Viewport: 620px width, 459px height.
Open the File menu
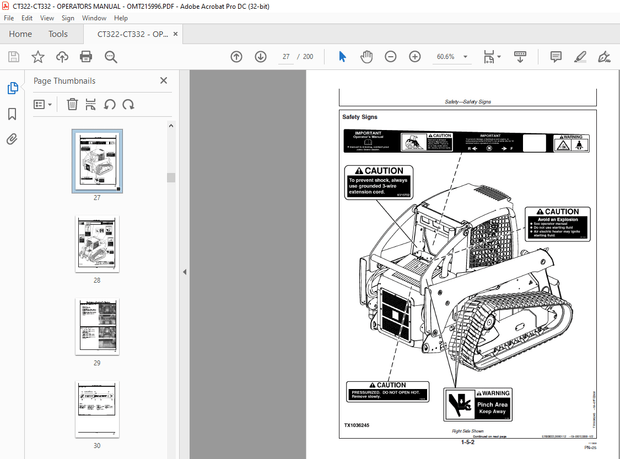click(9, 18)
